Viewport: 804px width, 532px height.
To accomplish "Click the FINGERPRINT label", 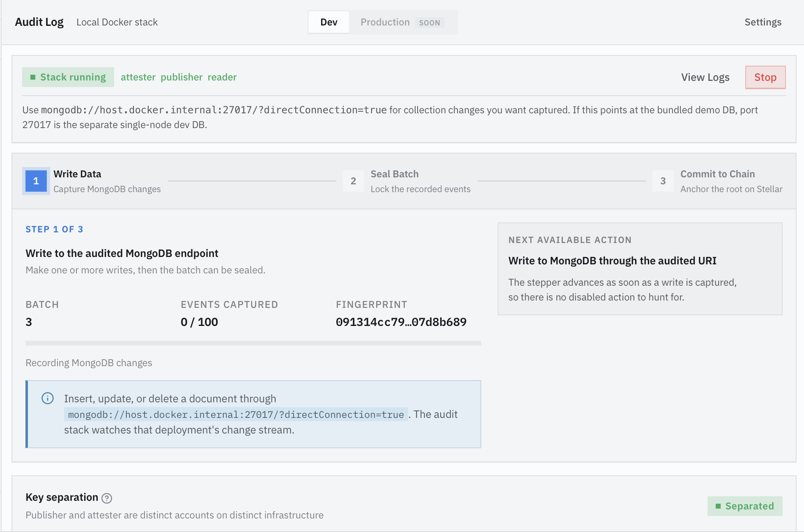I will tap(372, 305).
